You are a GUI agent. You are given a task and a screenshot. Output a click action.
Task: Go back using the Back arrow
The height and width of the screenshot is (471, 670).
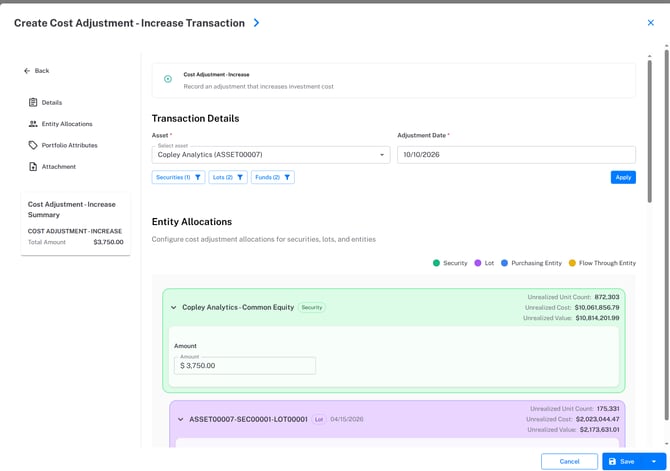click(37, 71)
